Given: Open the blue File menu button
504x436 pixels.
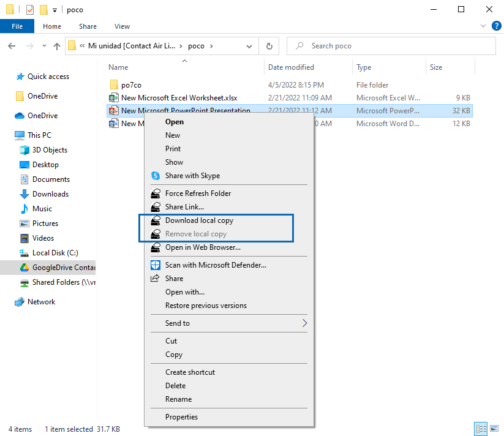Looking at the screenshot, I should 17,26.
